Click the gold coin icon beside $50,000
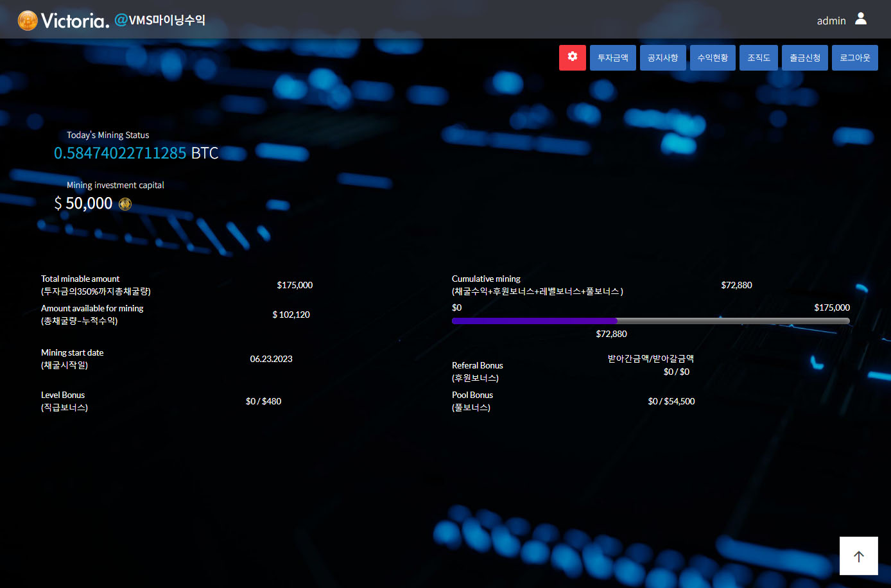891x588 pixels. coord(125,204)
